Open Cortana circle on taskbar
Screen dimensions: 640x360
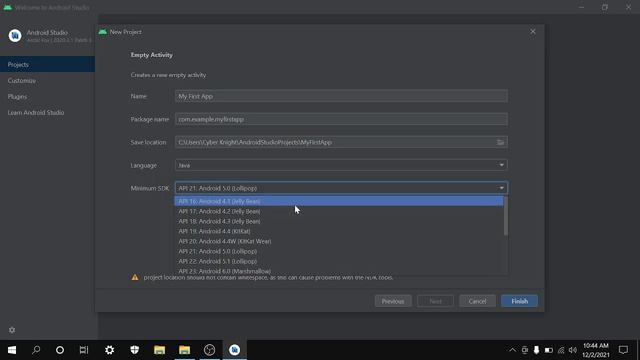tap(60, 350)
